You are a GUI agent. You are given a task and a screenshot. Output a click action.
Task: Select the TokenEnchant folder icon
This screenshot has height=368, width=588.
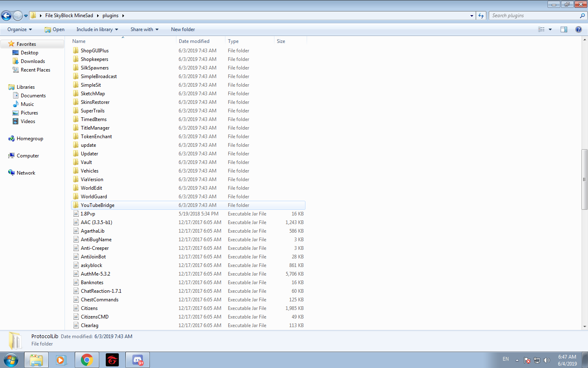click(x=76, y=137)
